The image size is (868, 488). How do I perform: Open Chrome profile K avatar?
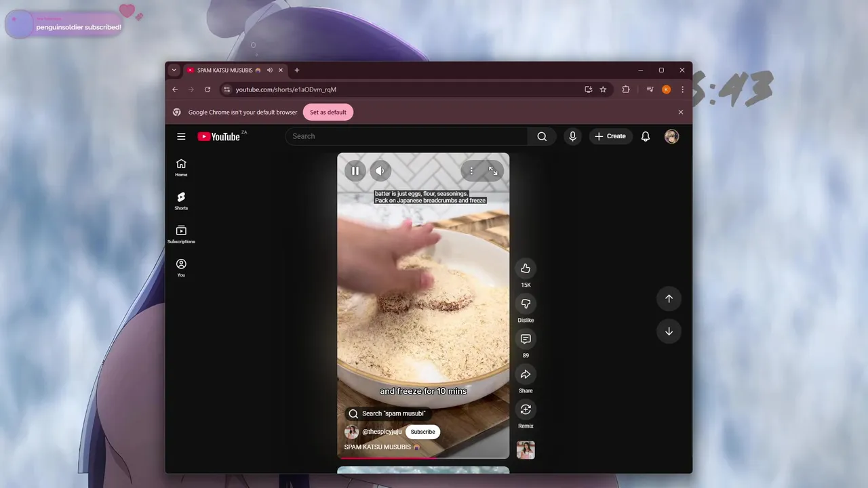tap(667, 89)
